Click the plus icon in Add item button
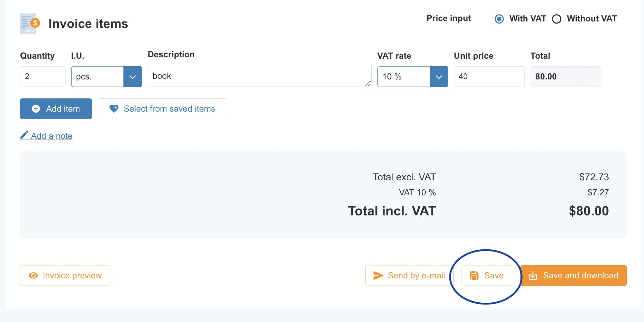The width and height of the screenshot is (644, 322). coord(36,109)
